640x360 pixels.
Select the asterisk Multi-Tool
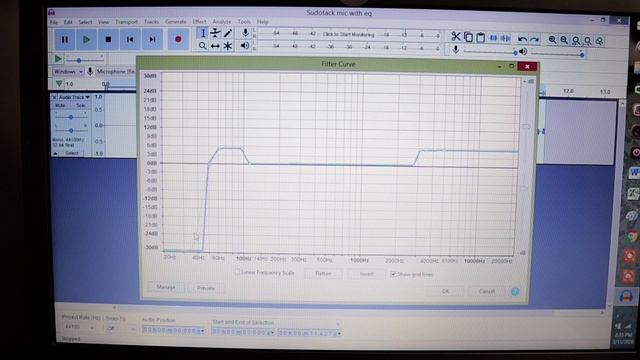pyautogui.click(x=228, y=46)
